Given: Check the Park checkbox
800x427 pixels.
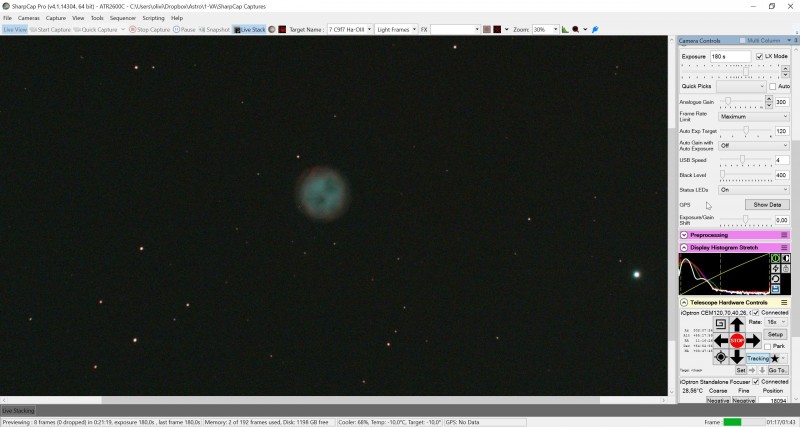Looking at the screenshot, I should pyautogui.click(x=767, y=346).
